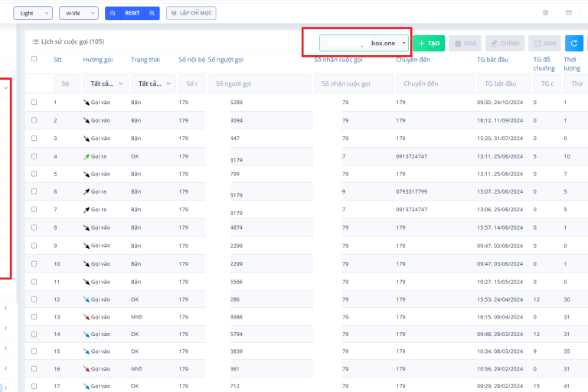The width and height of the screenshot is (588, 392).
Task: Open the box.one domain dropdown
Action: (x=364, y=44)
